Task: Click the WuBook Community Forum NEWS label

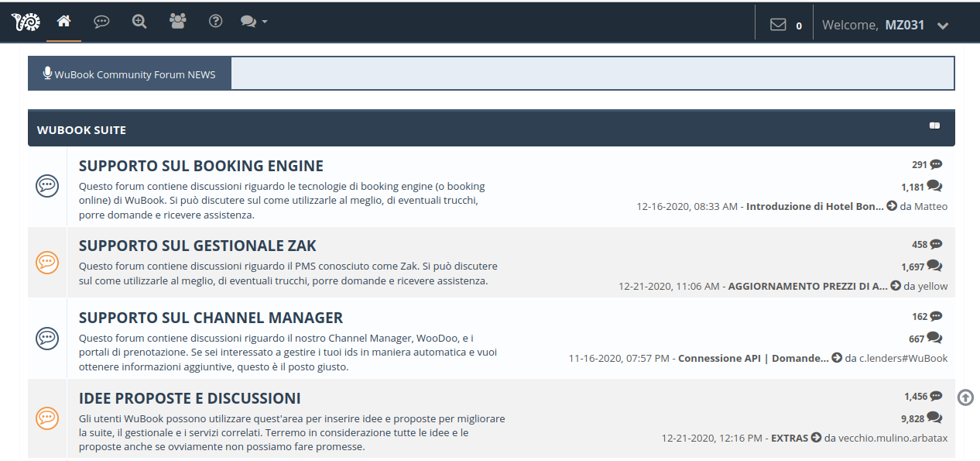Action: [x=135, y=75]
